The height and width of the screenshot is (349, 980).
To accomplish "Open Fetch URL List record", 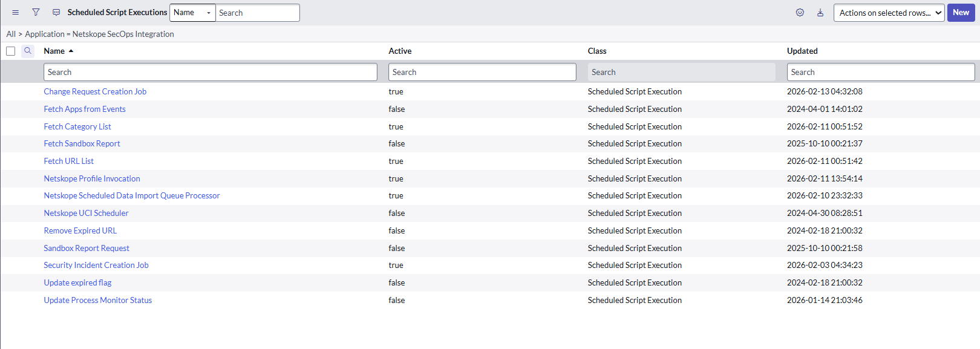I will (69, 161).
